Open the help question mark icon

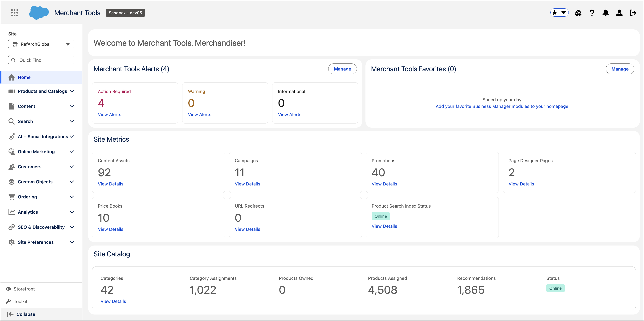[592, 13]
